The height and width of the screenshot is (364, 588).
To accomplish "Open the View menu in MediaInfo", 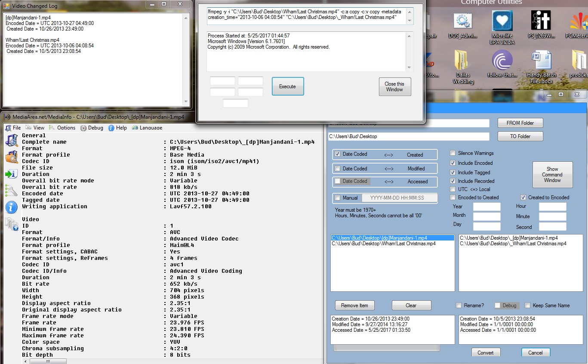I will (35, 128).
